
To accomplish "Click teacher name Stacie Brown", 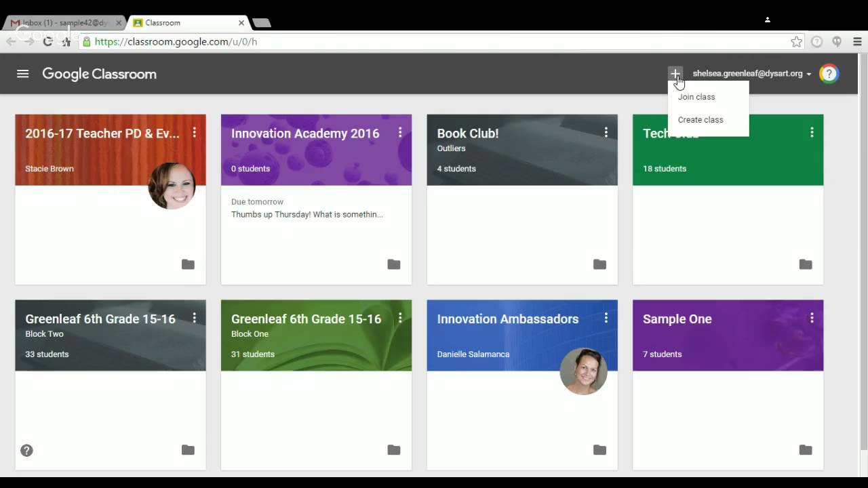I will click(50, 169).
